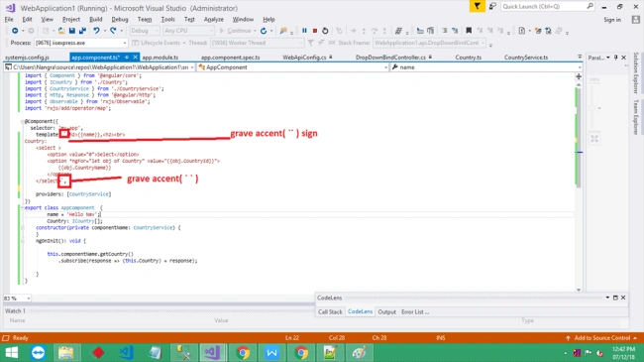Viewport: 644px width, 362px height.
Task: Open the Edit menu
Action: coord(27,19)
